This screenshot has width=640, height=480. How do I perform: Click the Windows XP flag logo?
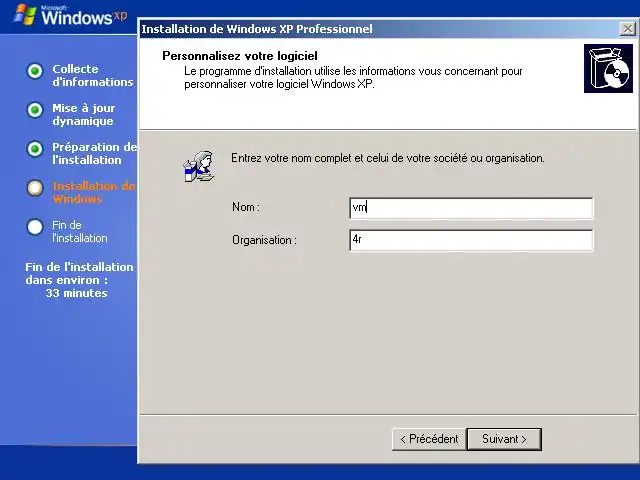pos(25,15)
